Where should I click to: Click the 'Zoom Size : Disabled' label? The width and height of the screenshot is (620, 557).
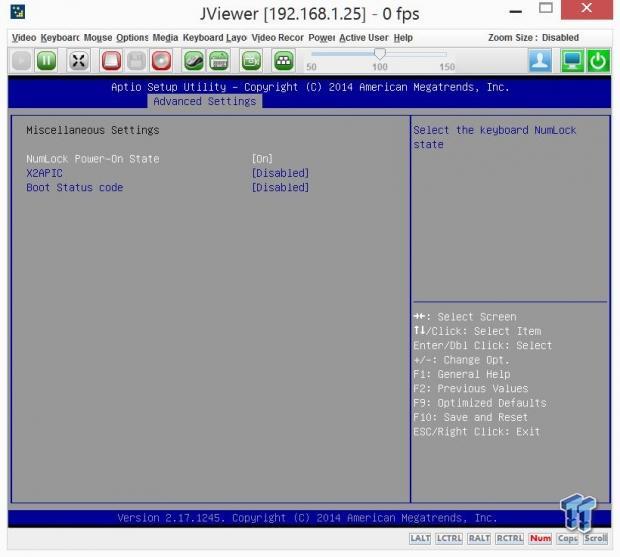tap(533, 38)
